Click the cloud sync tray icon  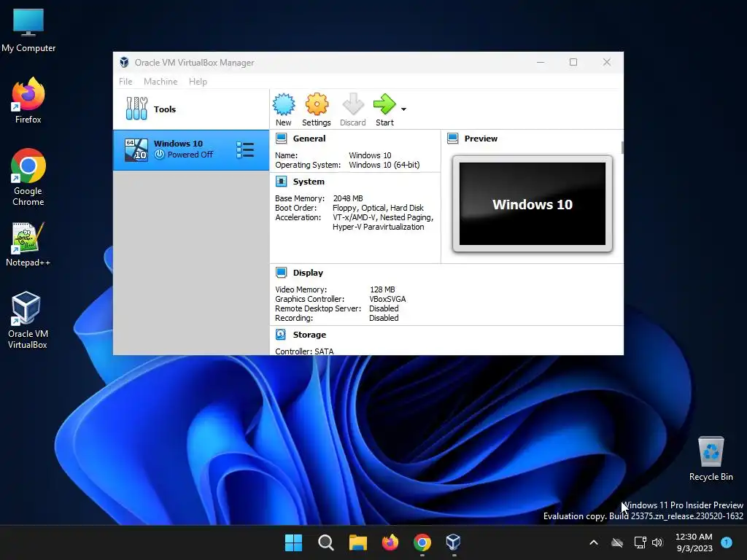point(617,542)
